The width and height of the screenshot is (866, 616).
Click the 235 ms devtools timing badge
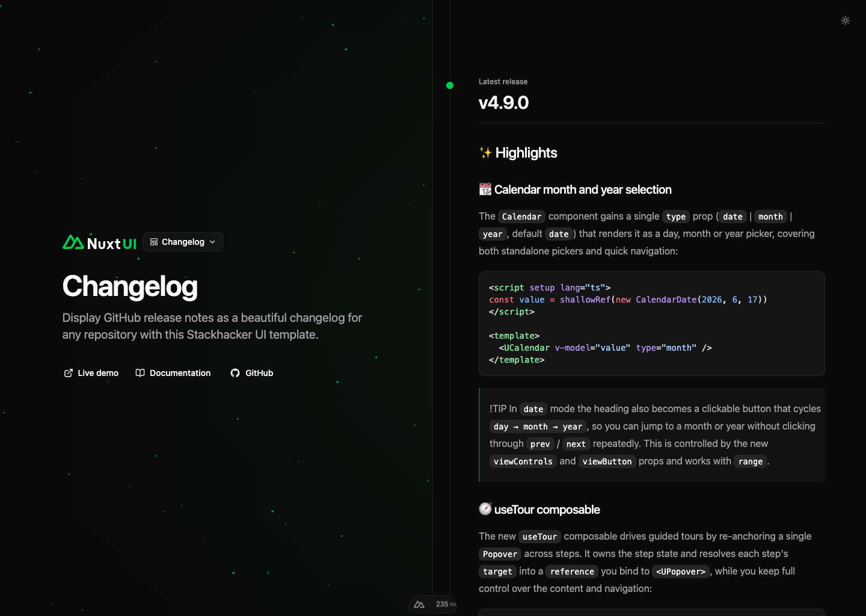[x=446, y=605]
